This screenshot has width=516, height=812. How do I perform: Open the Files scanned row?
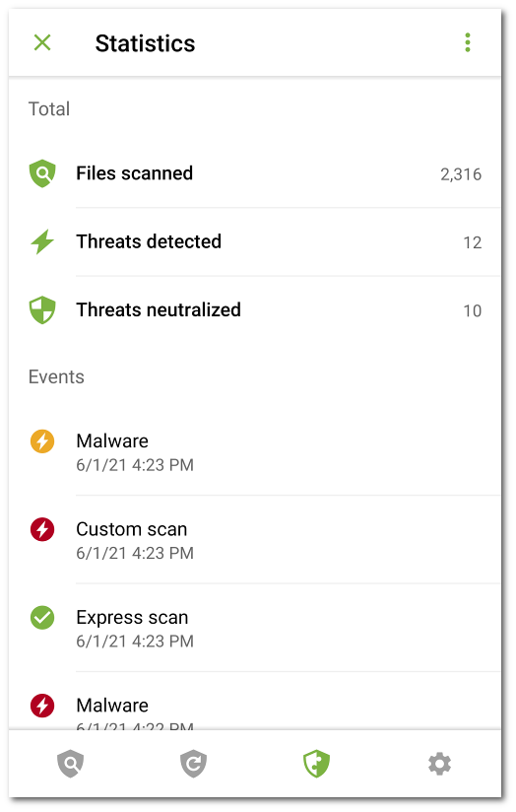[x=255, y=173]
